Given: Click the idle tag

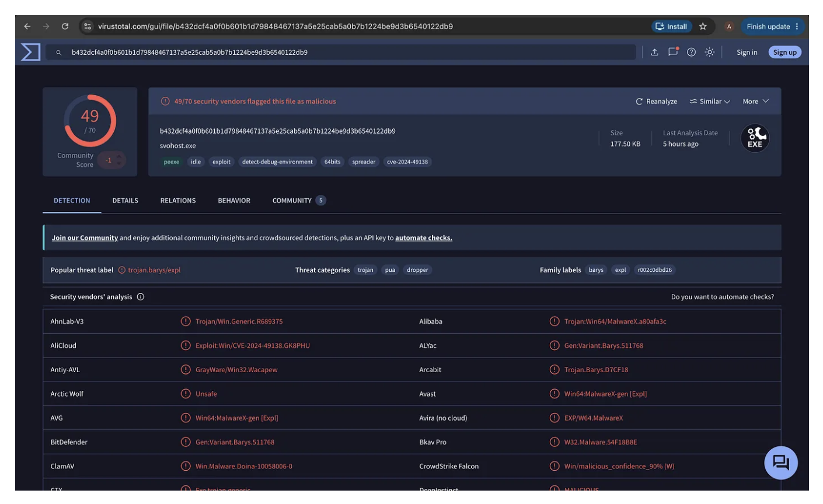Looking at the screenshot, I should (196, 162).
